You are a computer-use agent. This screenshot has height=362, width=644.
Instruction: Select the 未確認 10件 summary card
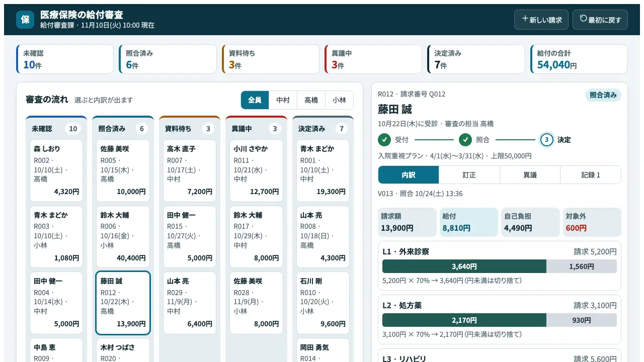tap(65, 59)
